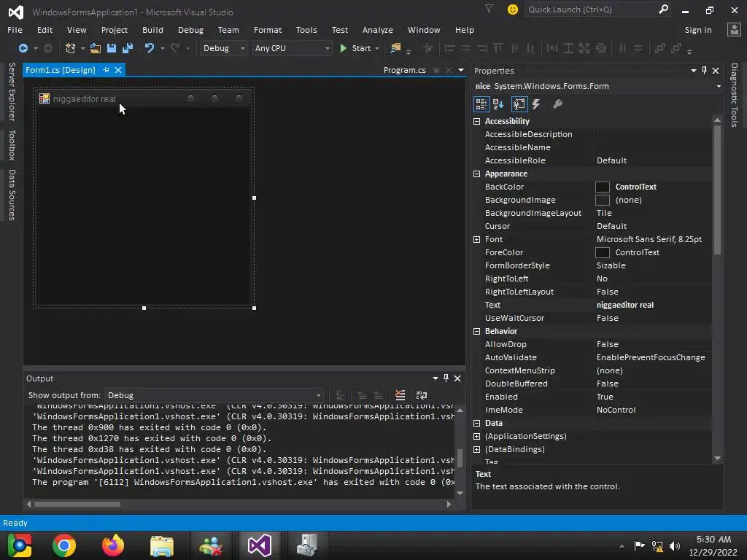Viewport: 747px width, 560px height.
Task: Toggle Alphabetical sort in Properties
Action: click(498, 104)
